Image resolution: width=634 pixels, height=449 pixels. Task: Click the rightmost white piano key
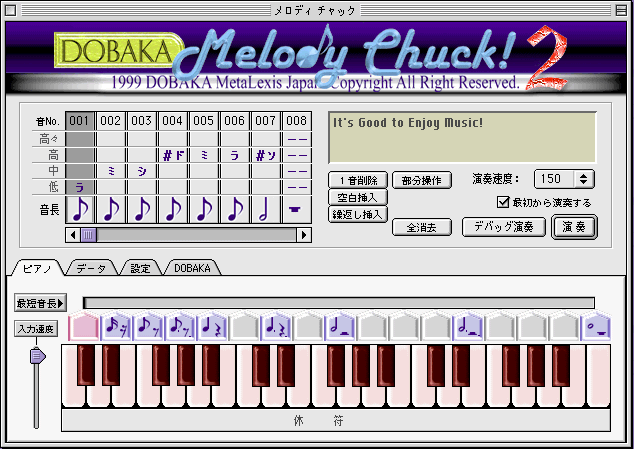click(x=599, y=378)
